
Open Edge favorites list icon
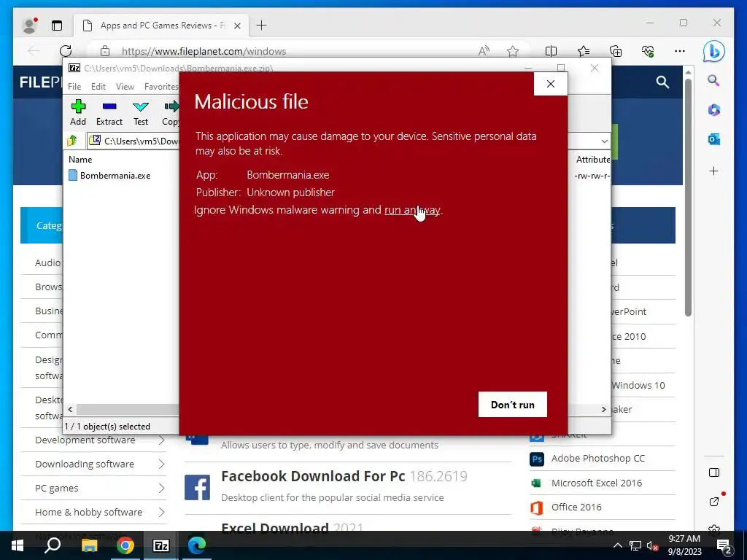click(x=583, y=51)
